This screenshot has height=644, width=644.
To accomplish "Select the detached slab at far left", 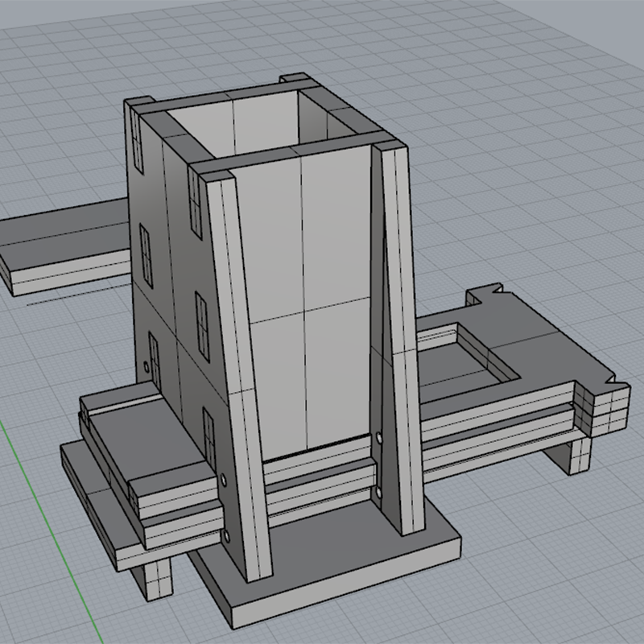I will [x=66, y=246].
